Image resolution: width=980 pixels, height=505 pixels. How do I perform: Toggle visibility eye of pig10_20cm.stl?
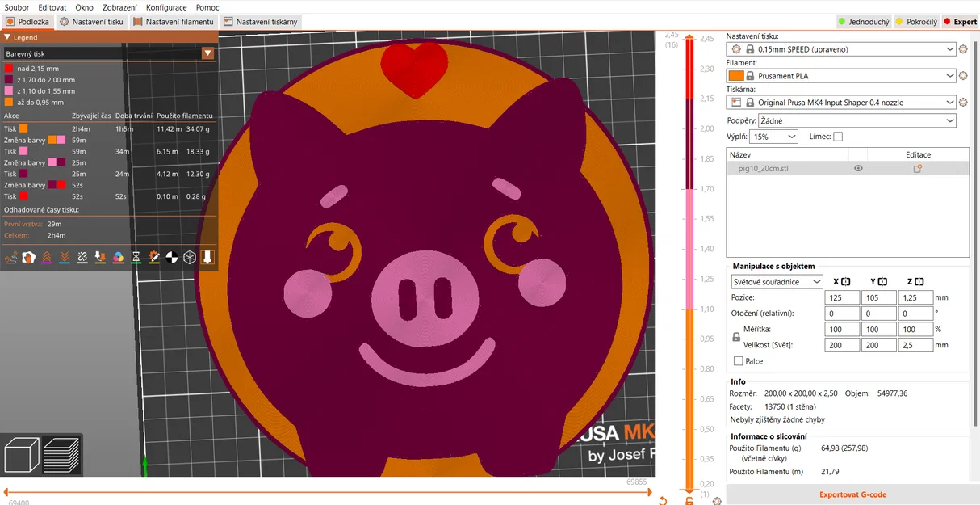[858, 169]
